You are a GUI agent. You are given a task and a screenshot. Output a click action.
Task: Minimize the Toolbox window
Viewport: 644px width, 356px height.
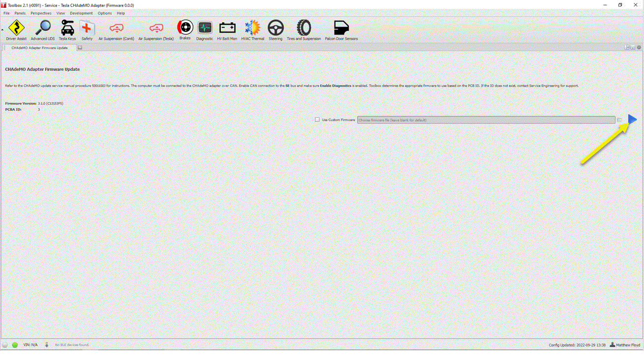(604, 5)
